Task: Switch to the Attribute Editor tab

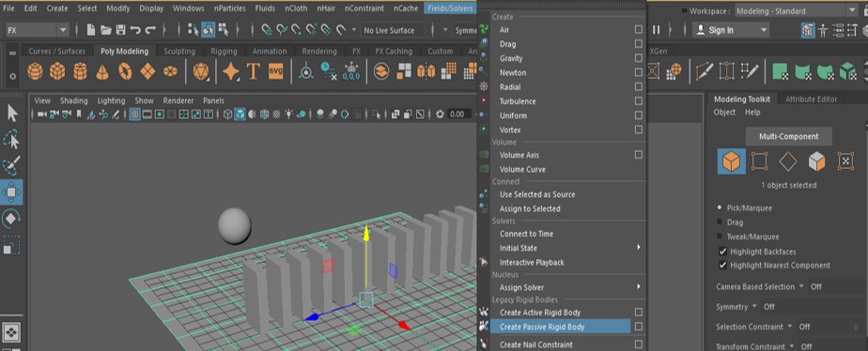Action: [x=811, y=99]
